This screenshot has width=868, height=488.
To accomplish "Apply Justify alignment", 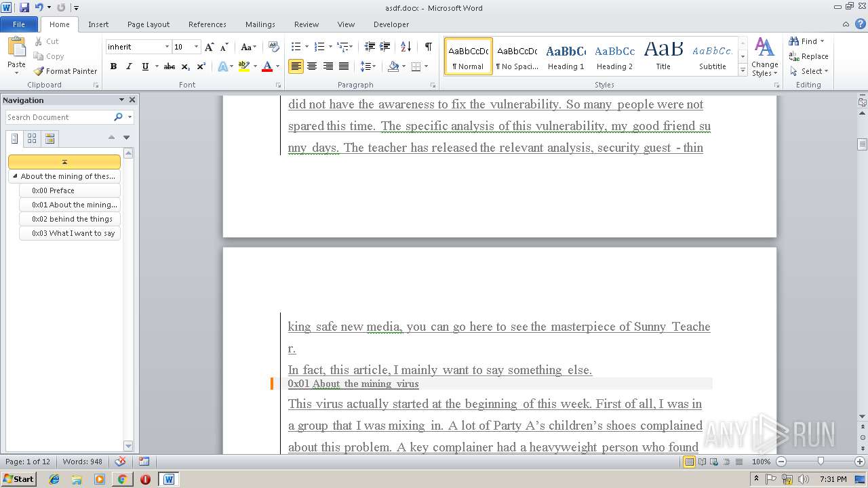I will 344,66.
